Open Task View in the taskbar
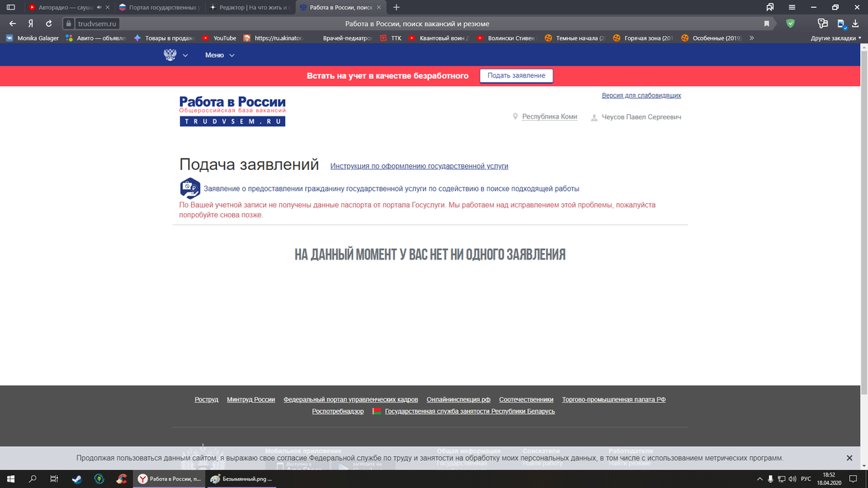 (x=54, y=479)
